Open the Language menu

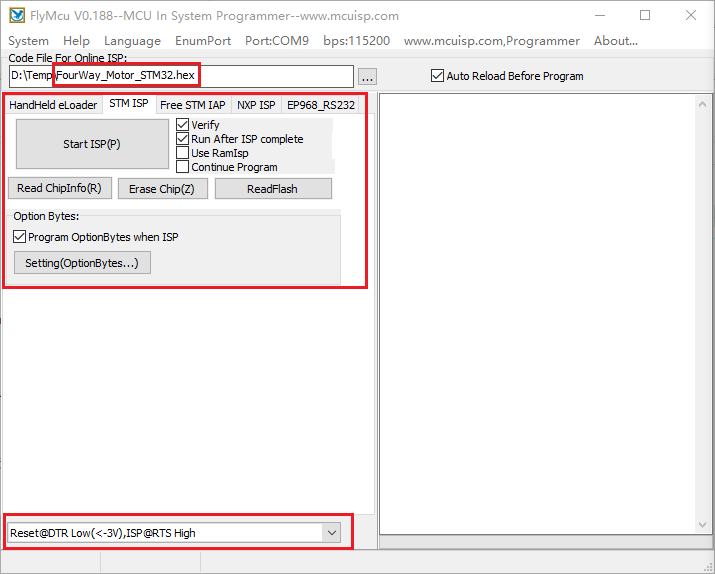pos(132,41)
